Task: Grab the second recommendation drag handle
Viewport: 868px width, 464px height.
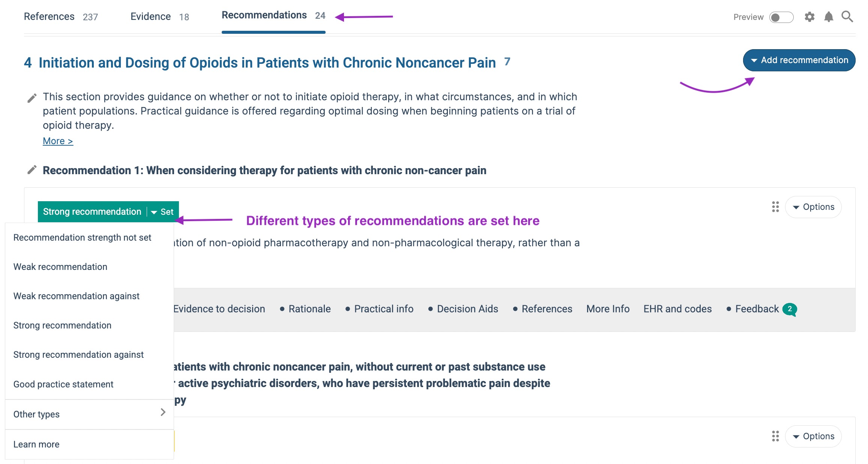Action: [775, 436]
